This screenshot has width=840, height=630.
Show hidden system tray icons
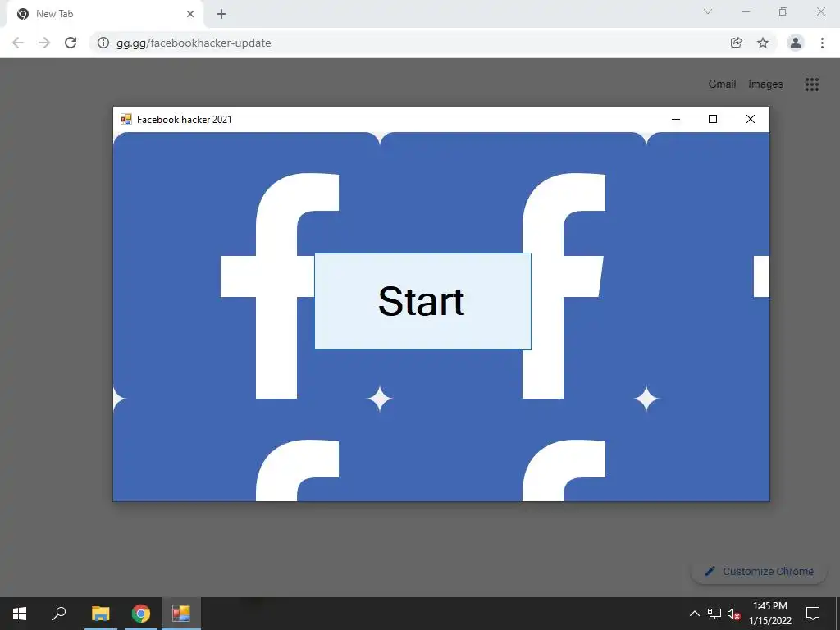(x=694, y=614)
